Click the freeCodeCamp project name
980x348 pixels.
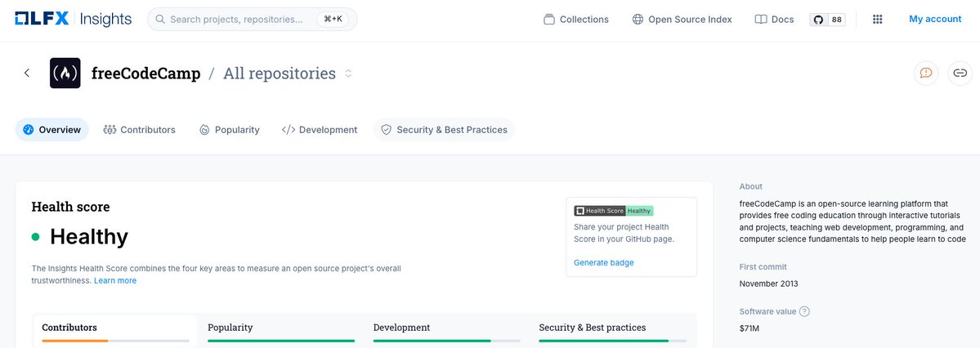coord(145,74)
